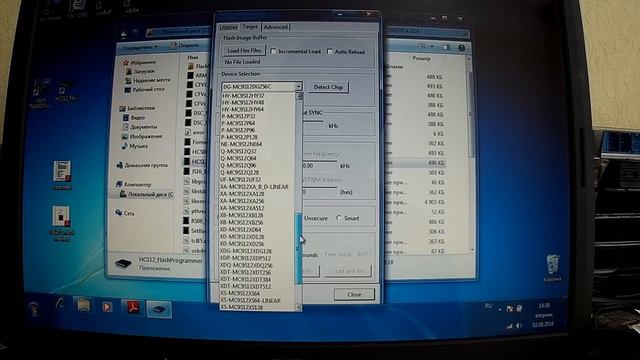
Task: Open Компьютер in Explorer sidebar
Action: [x=133, y=184]
